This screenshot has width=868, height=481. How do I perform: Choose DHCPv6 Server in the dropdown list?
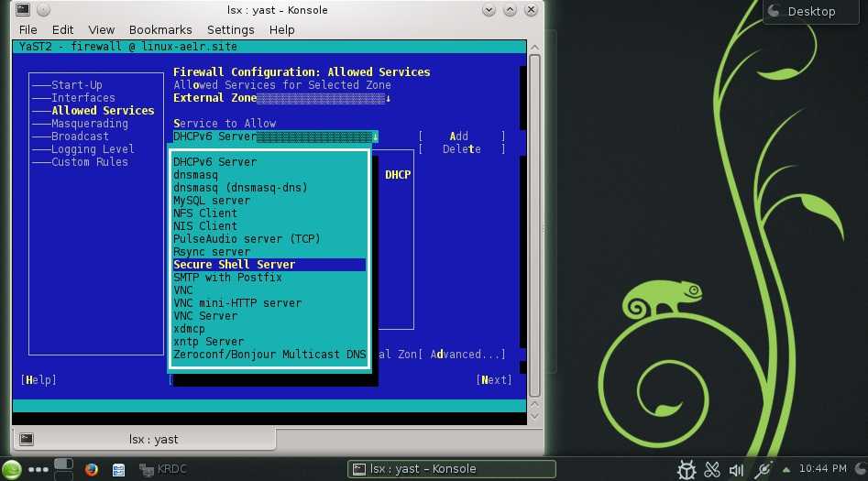(x=269, y=161)
